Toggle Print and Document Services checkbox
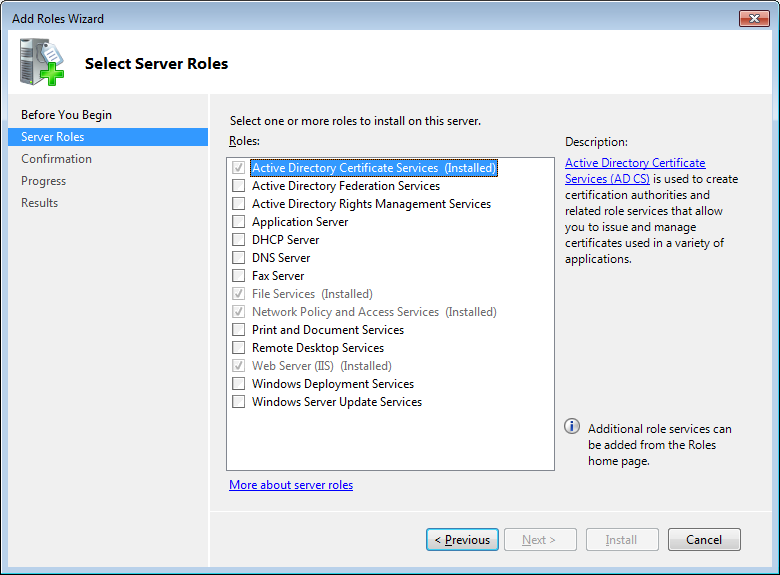The height and width of the screenshot is (575, 780). [238, 330]
